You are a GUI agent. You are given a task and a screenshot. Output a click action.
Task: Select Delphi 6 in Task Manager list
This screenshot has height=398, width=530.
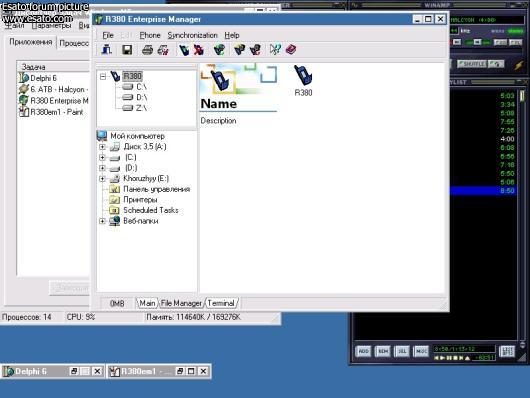pos(43,78)
